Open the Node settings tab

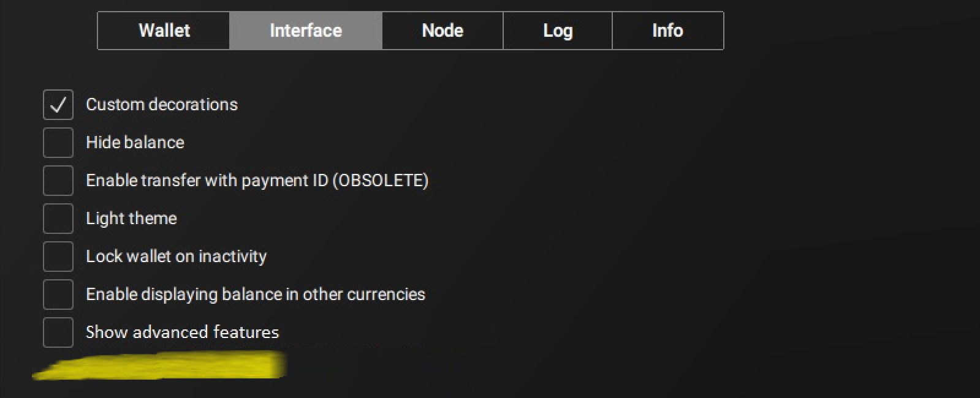442,31
